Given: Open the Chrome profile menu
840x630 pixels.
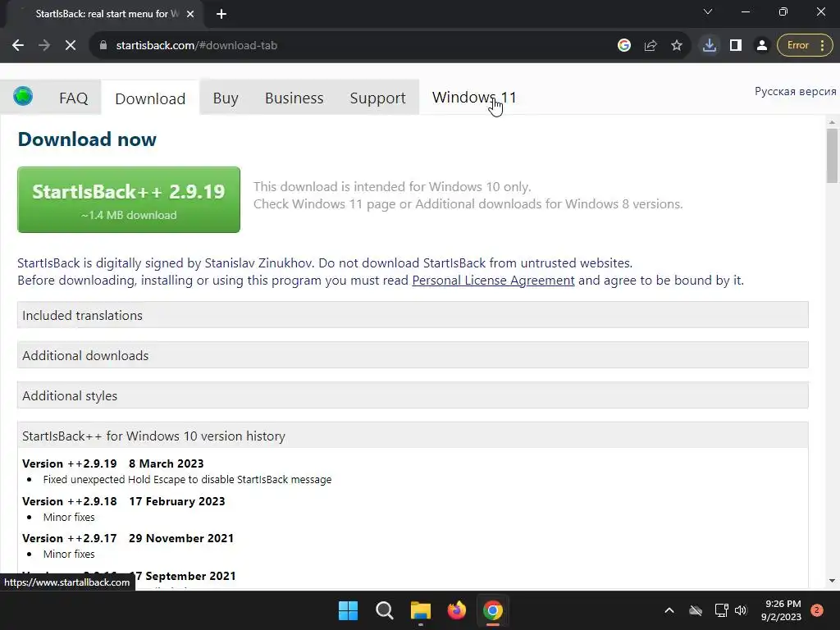Looking at the screenshot, I should 762,46.
